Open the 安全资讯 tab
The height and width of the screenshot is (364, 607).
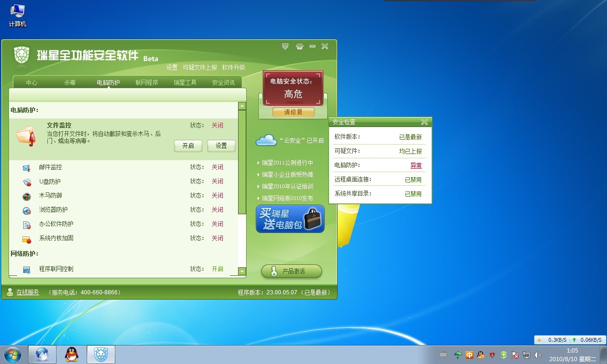(223, 82)
